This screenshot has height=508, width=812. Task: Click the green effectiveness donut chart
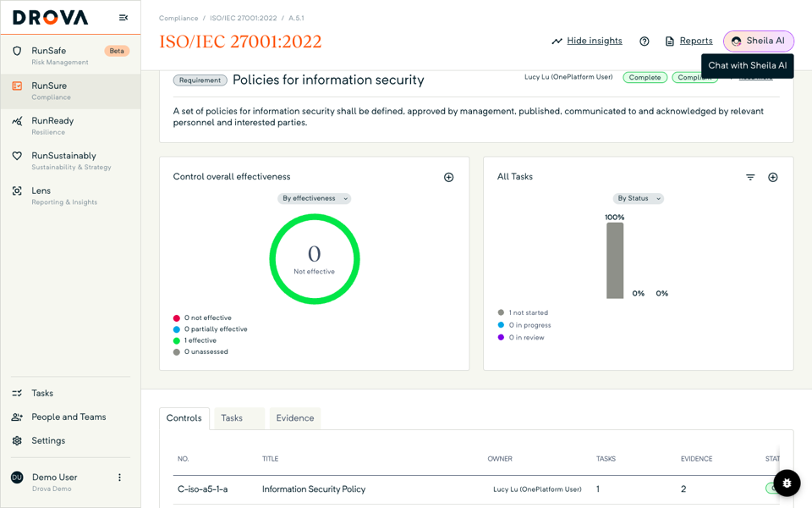pyautogui.click(x=315, y=259)
